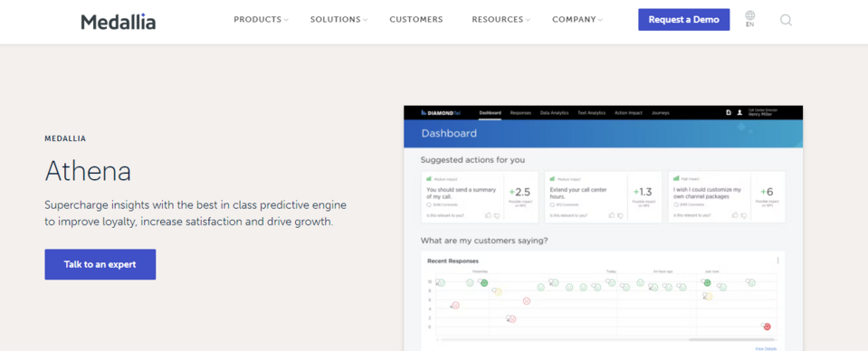Open the Recent Responses three-dot menu
The image size is (868, 351).
click(777, 261)
